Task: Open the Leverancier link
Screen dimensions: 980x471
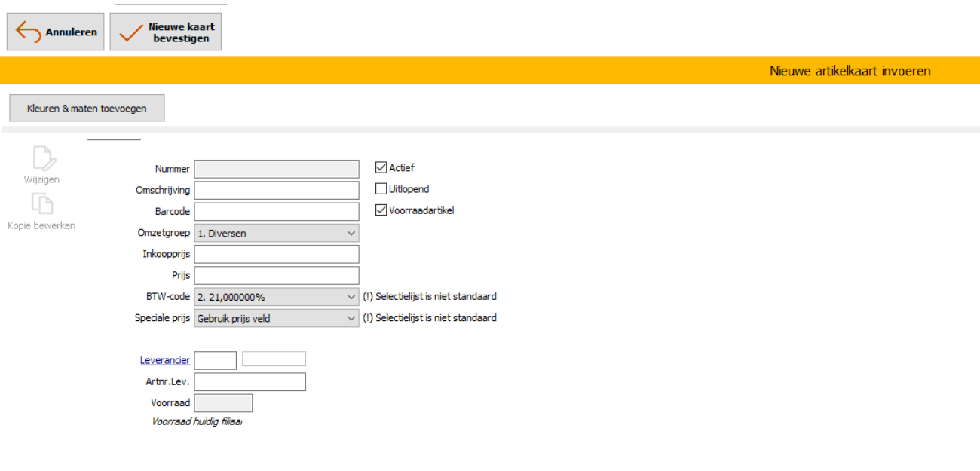Action: click(164, 360)
